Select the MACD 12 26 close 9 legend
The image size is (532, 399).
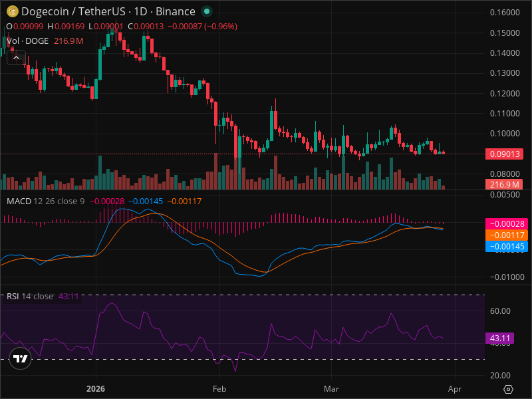[x=45, y=201]
